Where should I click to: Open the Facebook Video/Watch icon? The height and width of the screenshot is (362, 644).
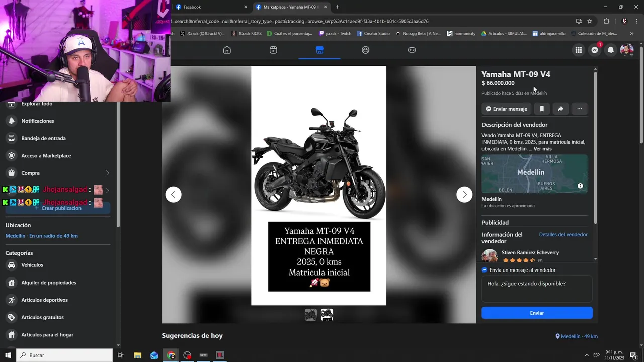[x=273, y=50]
